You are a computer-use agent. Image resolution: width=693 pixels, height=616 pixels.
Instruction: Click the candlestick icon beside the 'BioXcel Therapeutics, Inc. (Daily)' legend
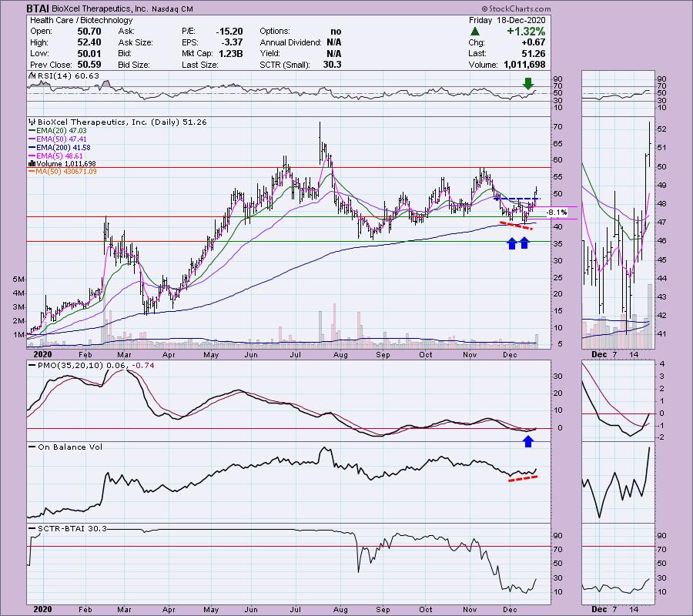click(x=32, y=122)
